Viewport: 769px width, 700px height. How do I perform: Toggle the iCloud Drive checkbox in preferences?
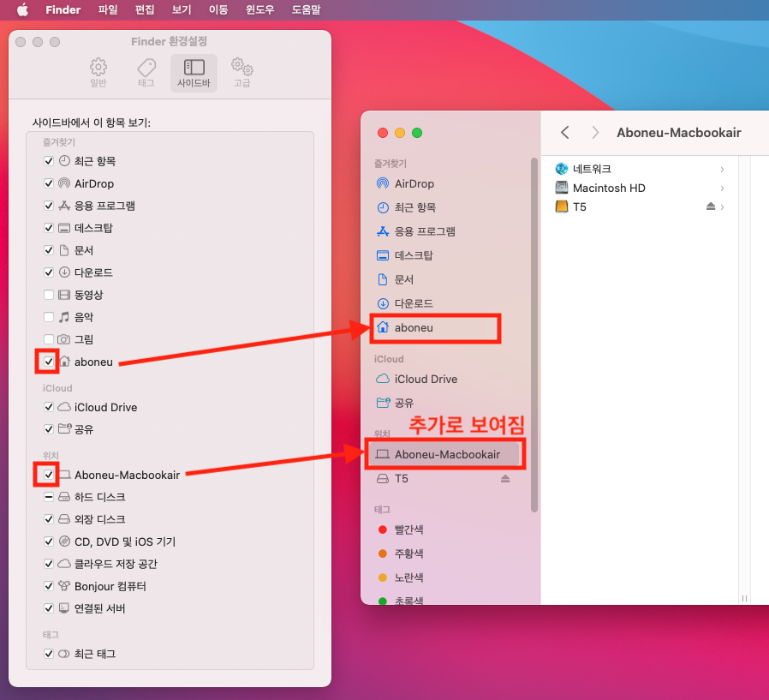click(x=49, y=407)
